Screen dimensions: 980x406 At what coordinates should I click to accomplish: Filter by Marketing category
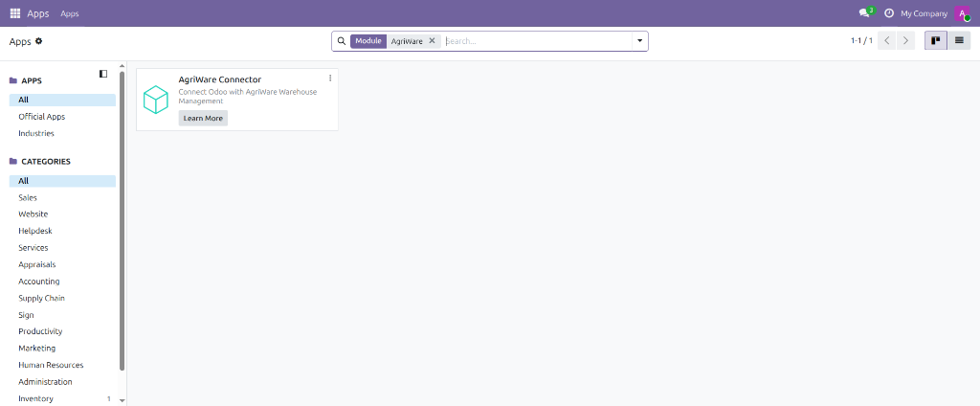pyautogui.click(x=62, y=348)
